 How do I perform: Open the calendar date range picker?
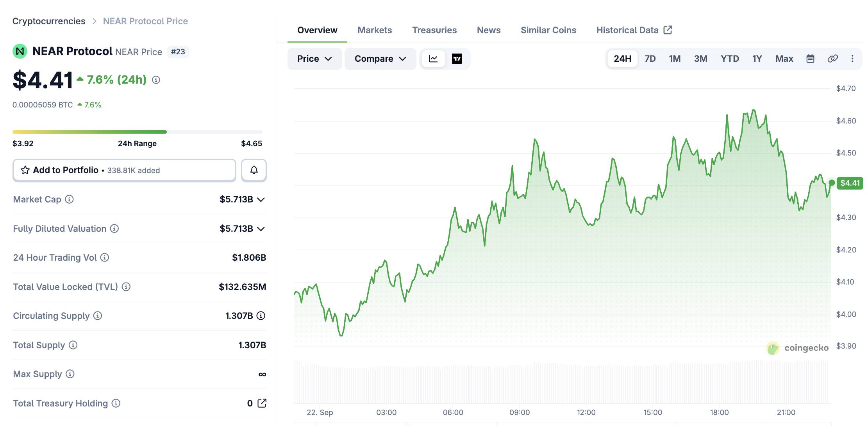click(810, 59)
